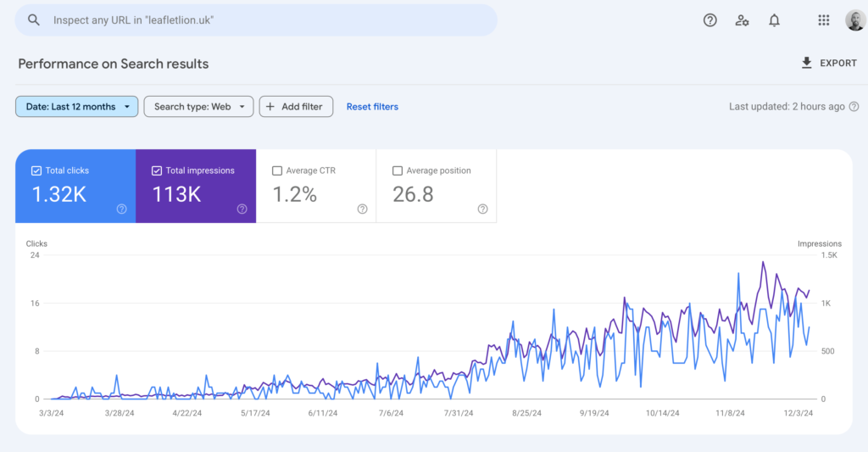This screenshot has width=868, height=452.
Task: Open Average CTR help icon
Action: tap(362, 209)
